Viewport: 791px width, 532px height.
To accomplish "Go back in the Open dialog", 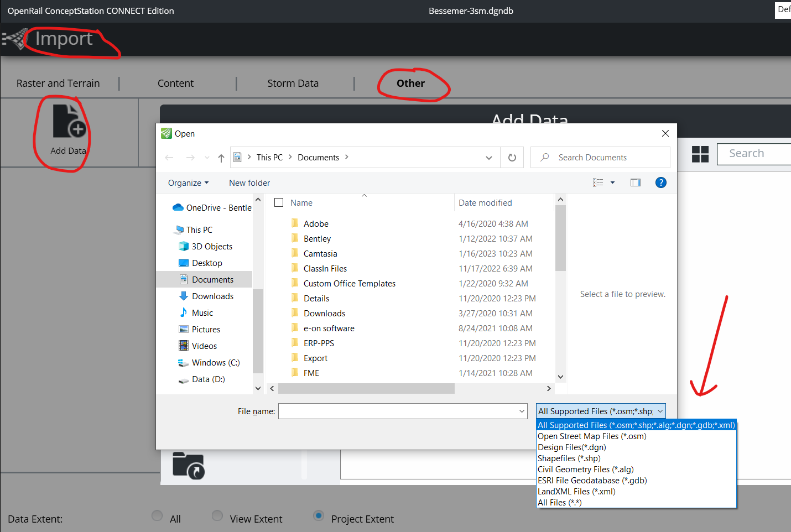I will point(169,158).
